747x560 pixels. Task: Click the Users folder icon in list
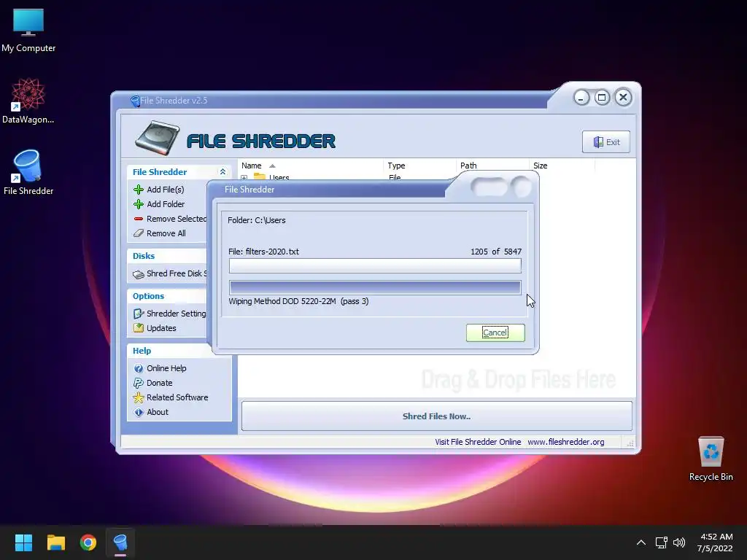tap(260, 177)
